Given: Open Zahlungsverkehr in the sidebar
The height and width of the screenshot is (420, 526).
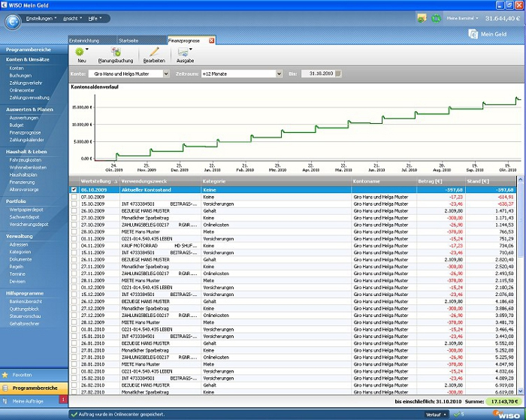Looking at the screenshot, I should pyautogui.click(x=26, y=83).
